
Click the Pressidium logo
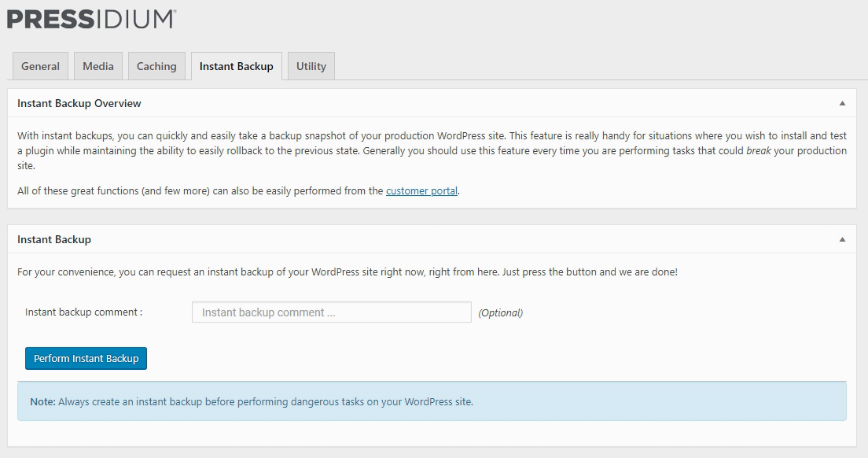click(x=91, y=19)
